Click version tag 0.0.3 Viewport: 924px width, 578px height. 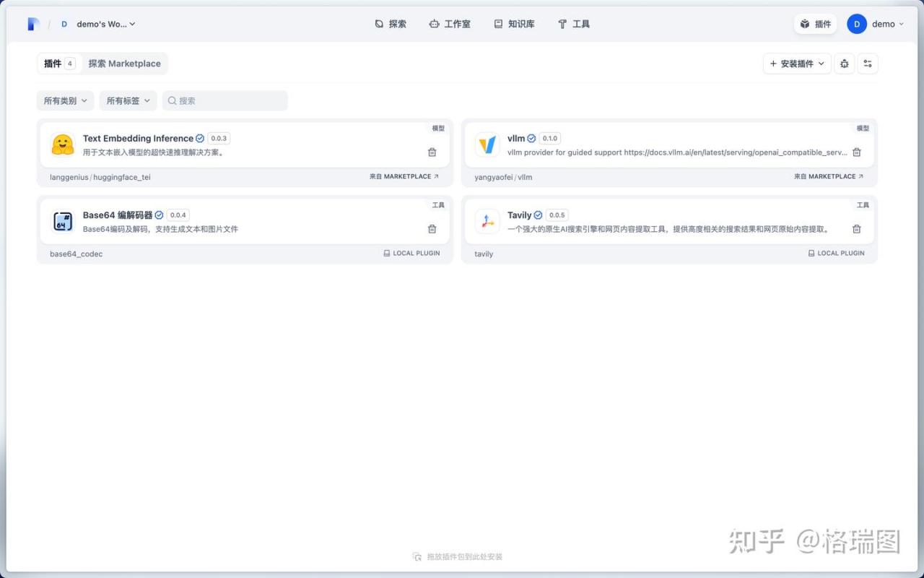pos(219,138)
